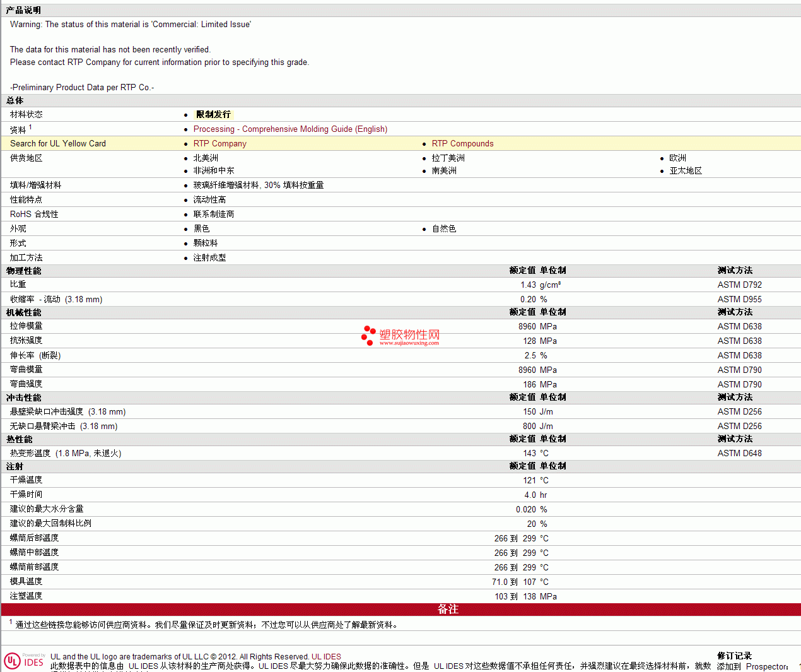Click the 800 J/m unnotched impact value
This screenshot has height=672, width=801.
[538, 426]
